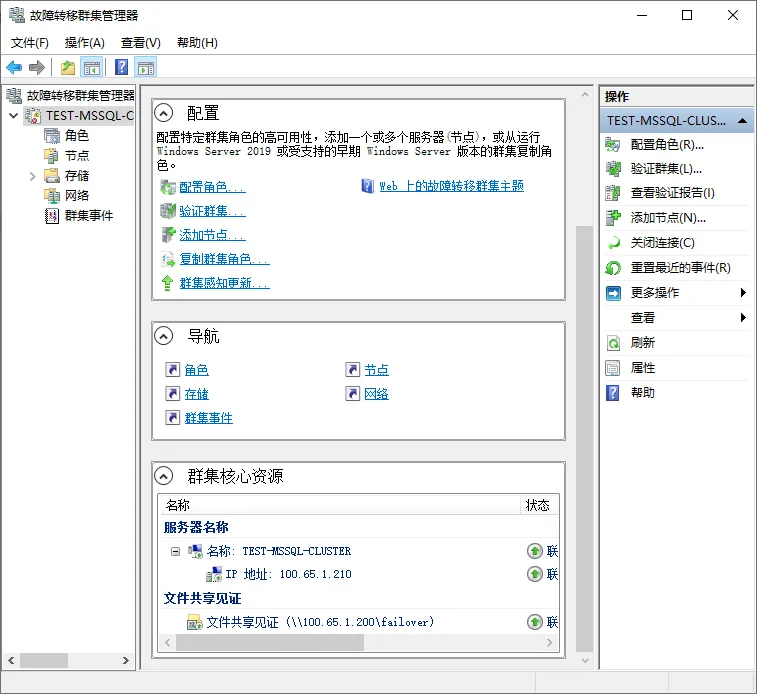Select TEST-MSSQL-C cluster in the tree
The height and width of the screenshot is (694, 757).
point(89,116)
